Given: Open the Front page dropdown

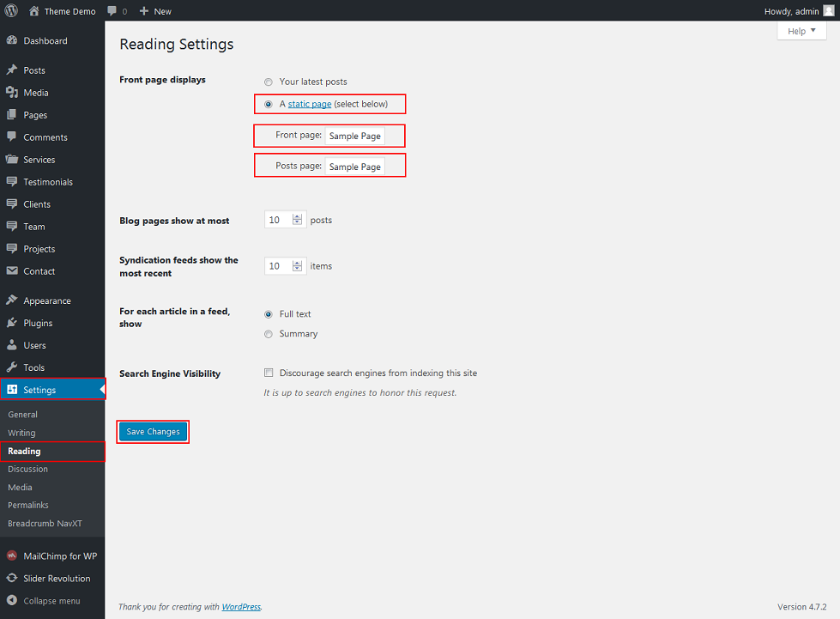Looking at the screenshot, I should 355,136.
